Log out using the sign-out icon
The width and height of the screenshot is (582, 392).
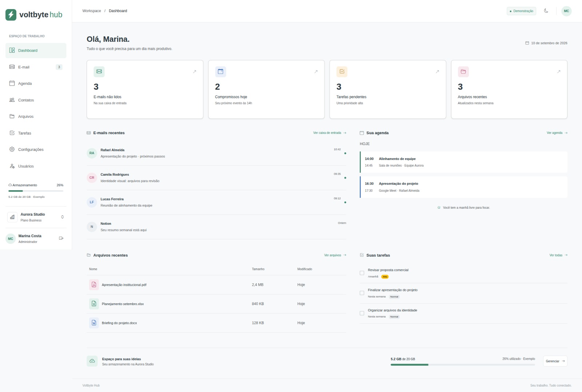point(61,238)
